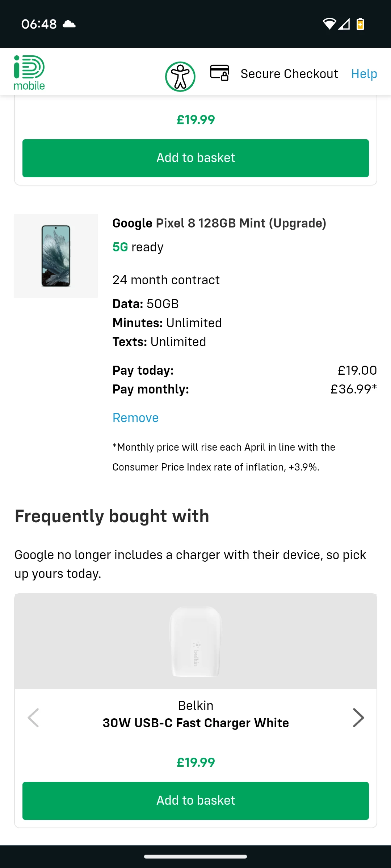Remove the Google Pixel 8 from basket

click(135, 418)
